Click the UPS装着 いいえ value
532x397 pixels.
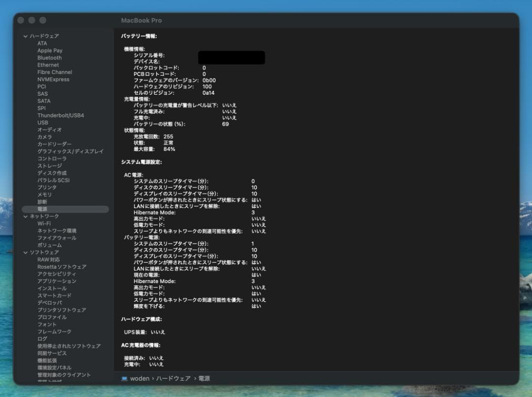pos(158,332)
